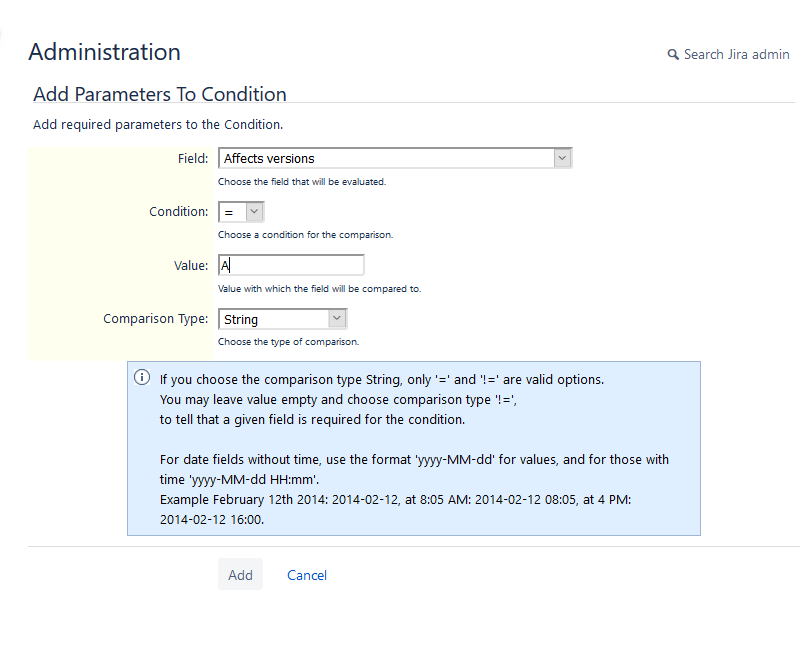Click the Comparison Type label
The image size is (808, 647).
tap(156, 319)
